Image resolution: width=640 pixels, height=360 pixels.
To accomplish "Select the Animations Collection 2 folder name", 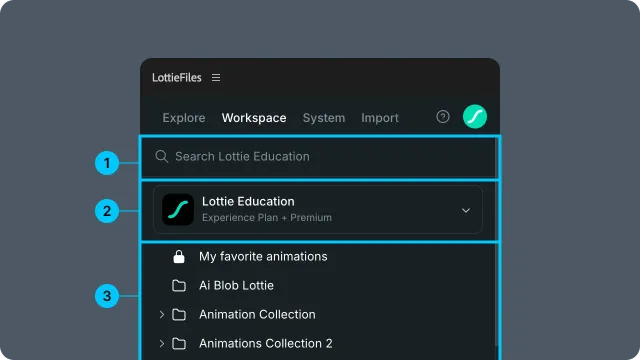I will click(x=266, y=344).
